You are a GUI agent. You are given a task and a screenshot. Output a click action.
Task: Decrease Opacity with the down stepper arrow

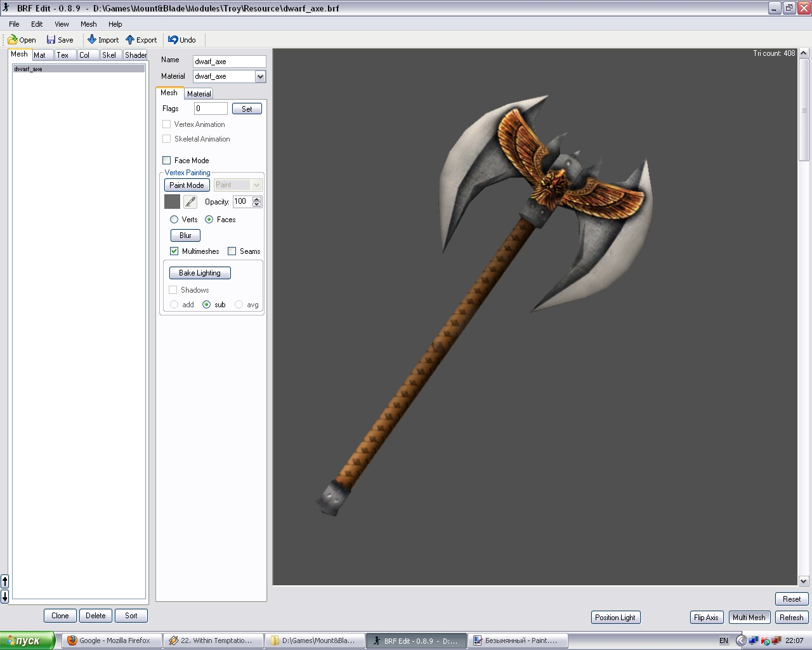257,204
